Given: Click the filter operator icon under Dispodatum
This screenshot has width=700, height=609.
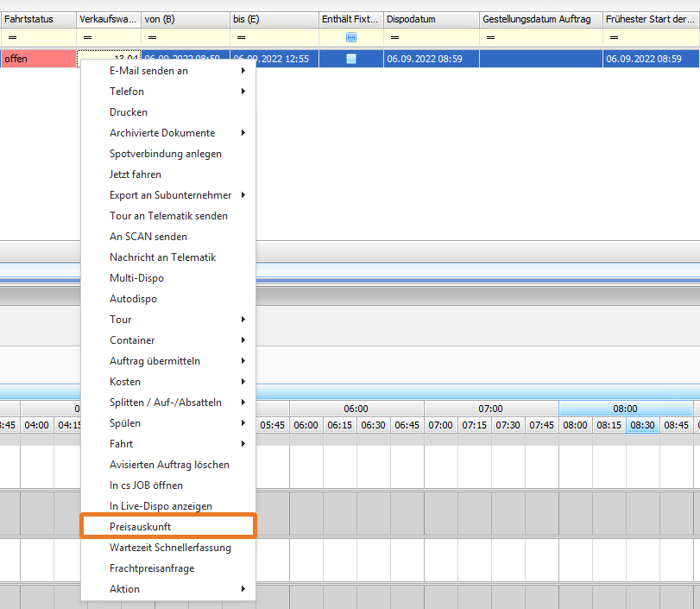Looking at the screenshot, I should tap(394, 38).
